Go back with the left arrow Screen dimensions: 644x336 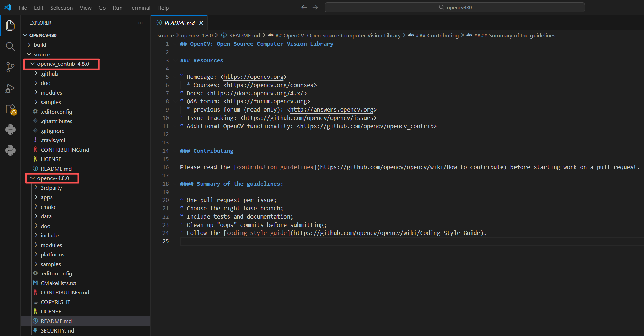(x=304, y=7)
